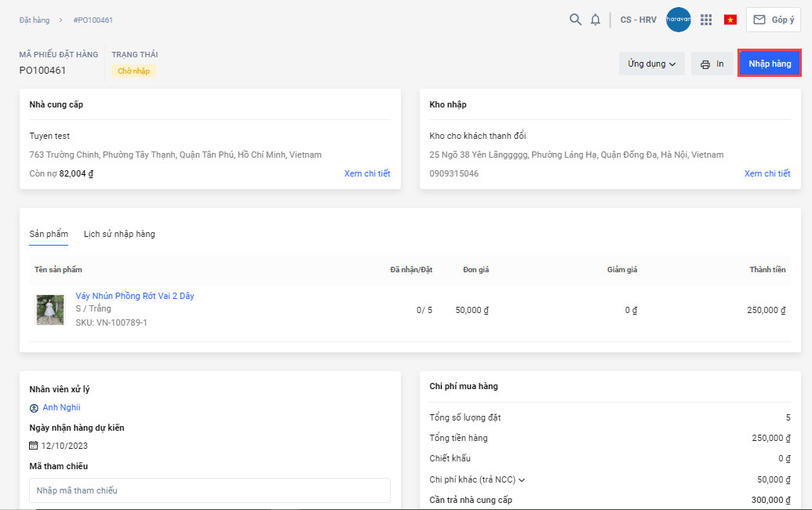The width and height of the screenshot is (812, 510).
Task: Focus the Mã tham chiếu input field
Action: click(209, 490)
